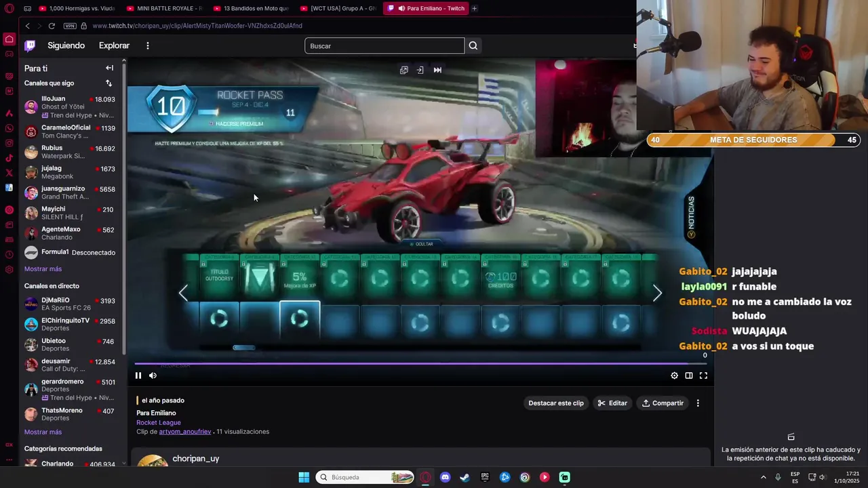
Task: Open juansguarnizo channel in the sidebar
Action: tap(70, 192)
